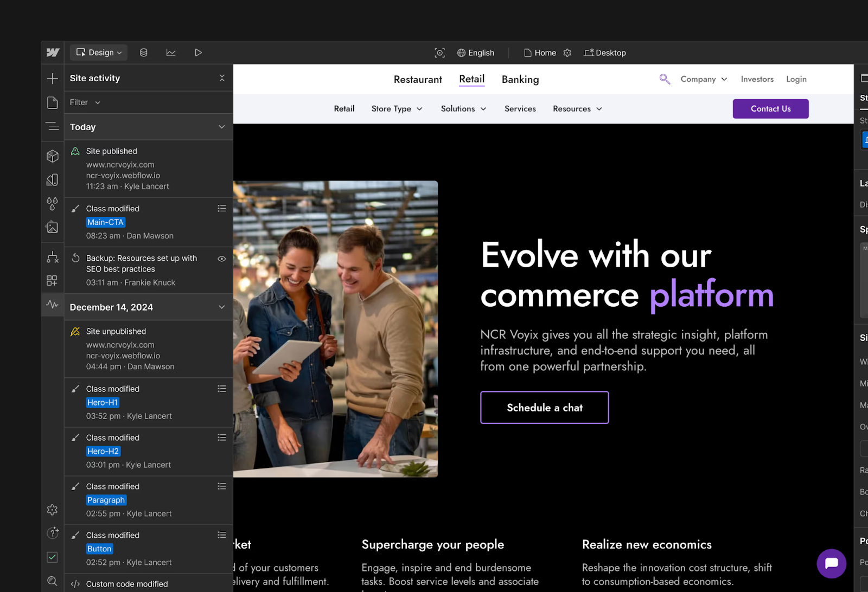
Task: Open the Design mode menu
Action: pyautogui.click(x=99, y=53)
